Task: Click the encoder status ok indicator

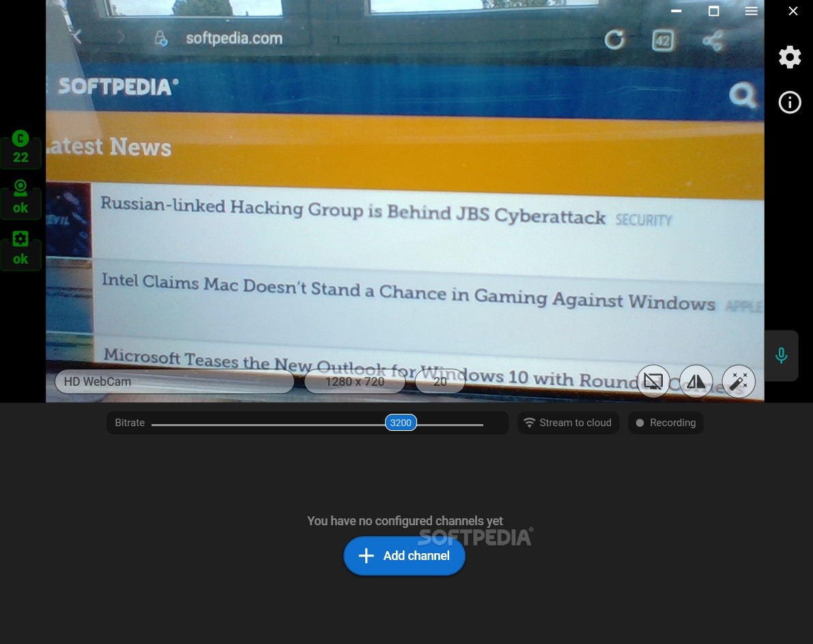Action: click(20, 250)
